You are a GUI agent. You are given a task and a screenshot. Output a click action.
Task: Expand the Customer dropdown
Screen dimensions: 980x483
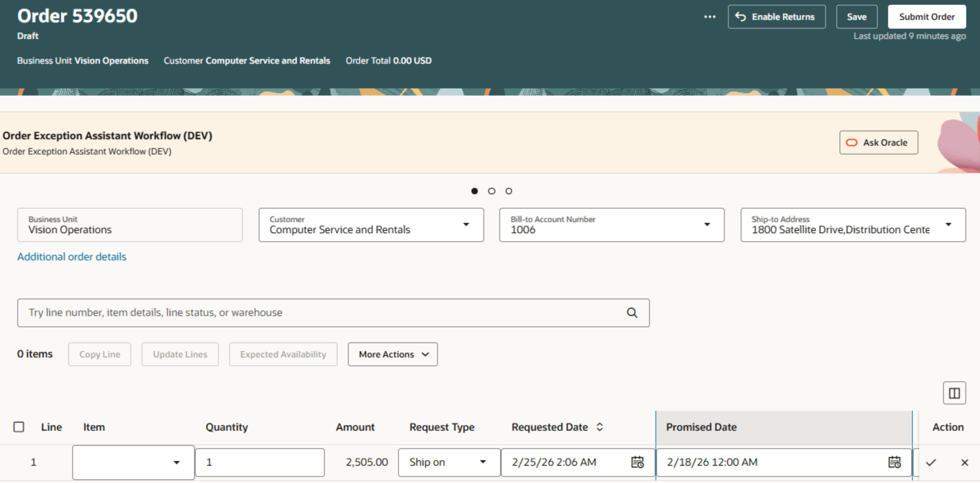tap(466, 225)
